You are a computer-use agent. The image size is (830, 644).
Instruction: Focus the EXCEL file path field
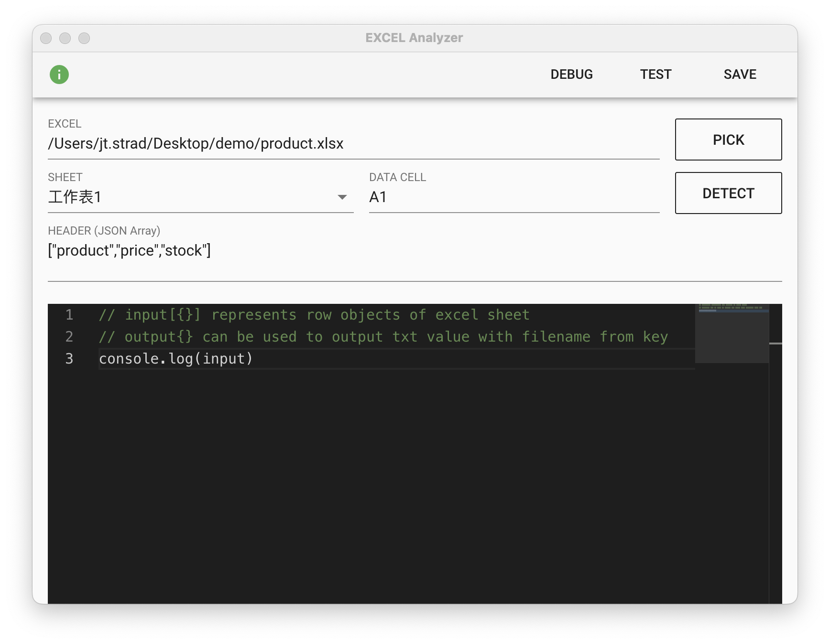pyautogui.click(x=353, y=144)
